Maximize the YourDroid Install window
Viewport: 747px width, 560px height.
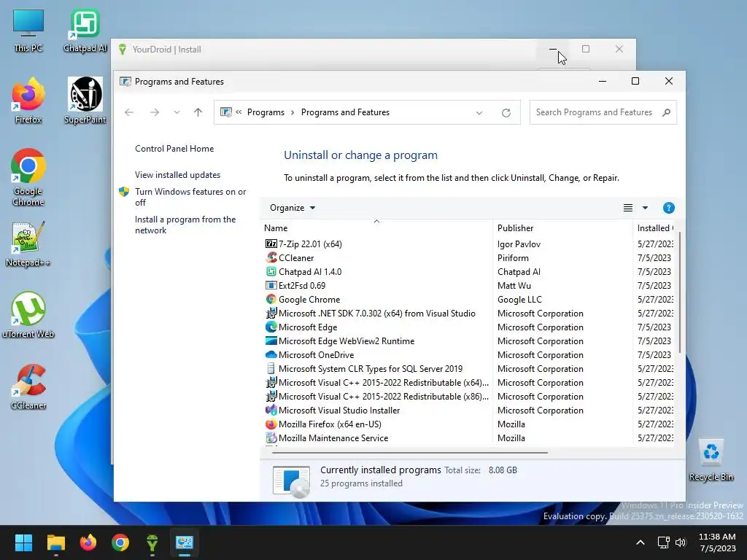coord(586,49)
